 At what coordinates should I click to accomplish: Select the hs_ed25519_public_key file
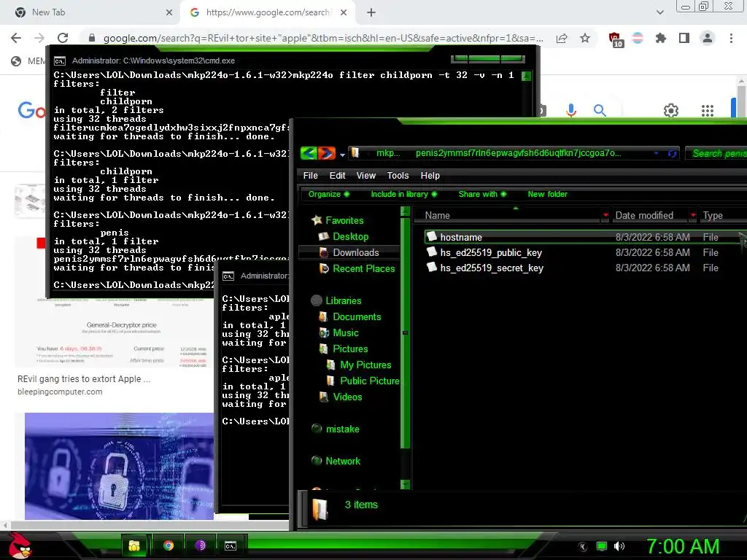[491, 252]
